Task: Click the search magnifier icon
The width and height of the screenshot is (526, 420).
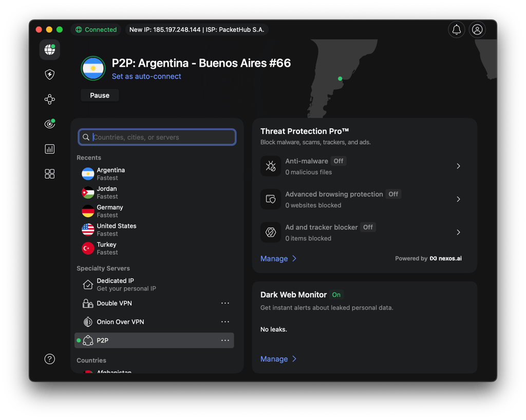Action: 86,137
